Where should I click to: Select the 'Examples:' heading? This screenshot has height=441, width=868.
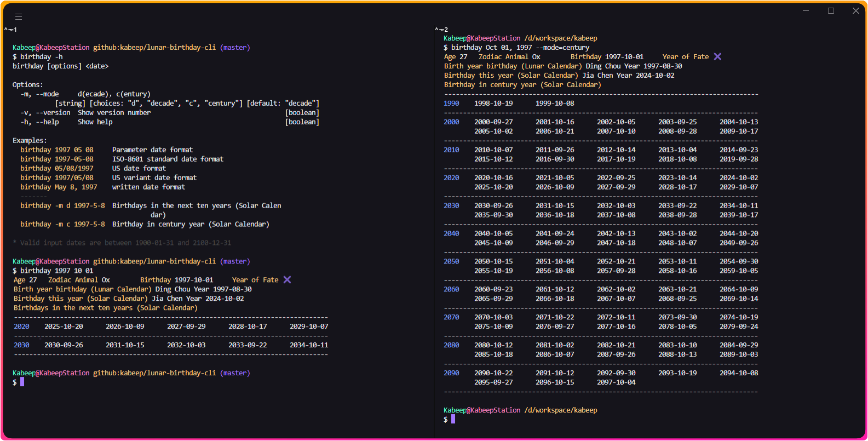(x=30, y=141)
